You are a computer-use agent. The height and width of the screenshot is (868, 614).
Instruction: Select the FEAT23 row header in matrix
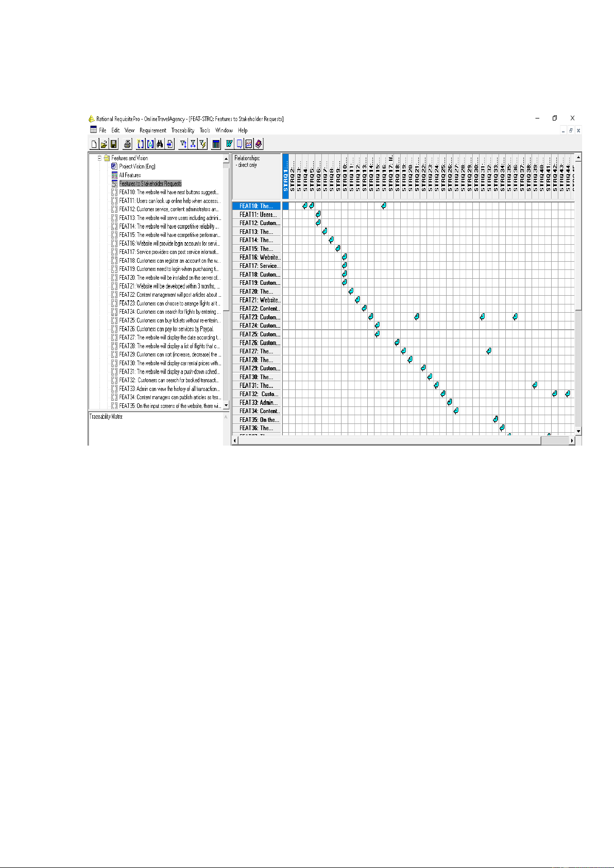click(x=259, y=317)
